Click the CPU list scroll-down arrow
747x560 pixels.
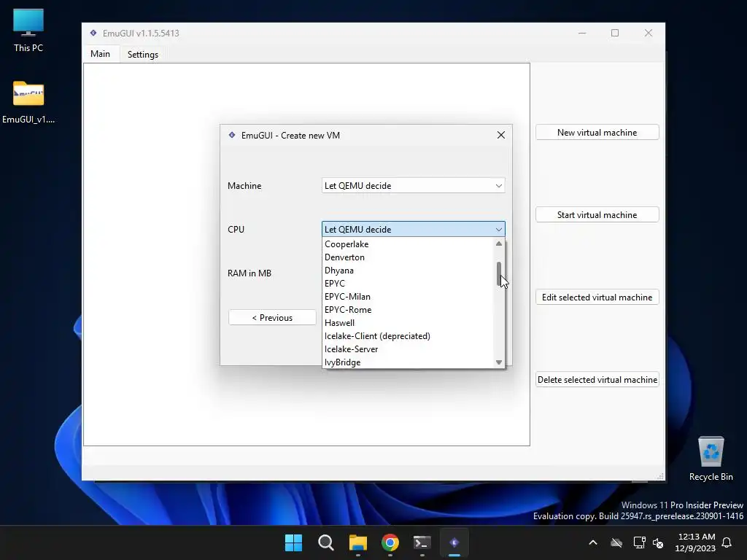(499, 362)
